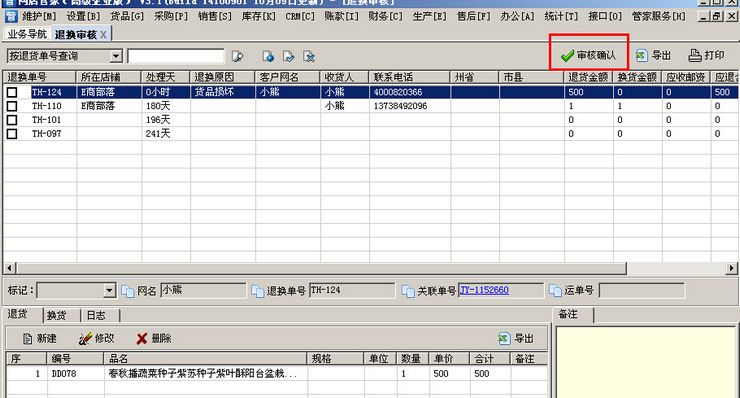
Task: Check the box for row TH-124
Action: pos(12,92)
